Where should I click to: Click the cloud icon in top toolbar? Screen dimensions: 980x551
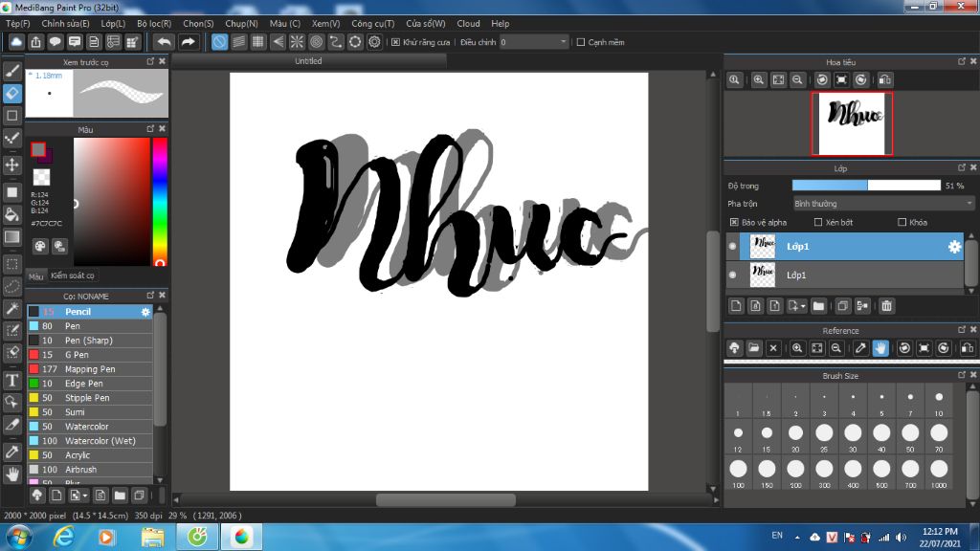click(x=16, y=42)
